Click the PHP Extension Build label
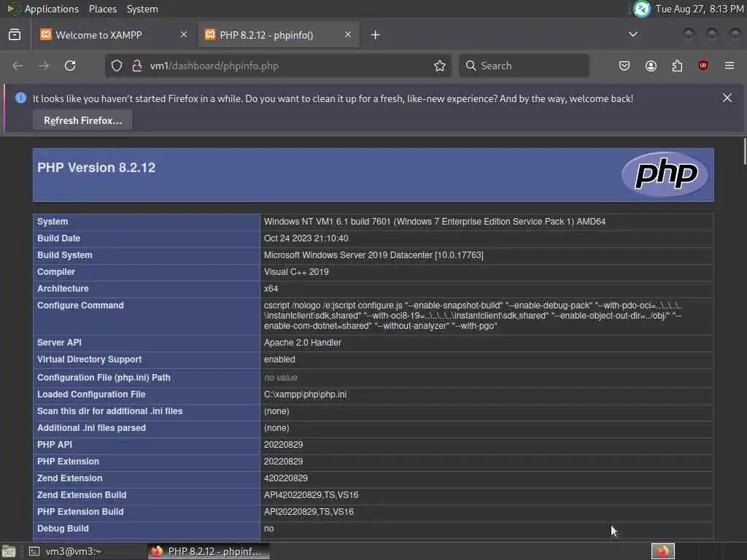 pos(80,512)
